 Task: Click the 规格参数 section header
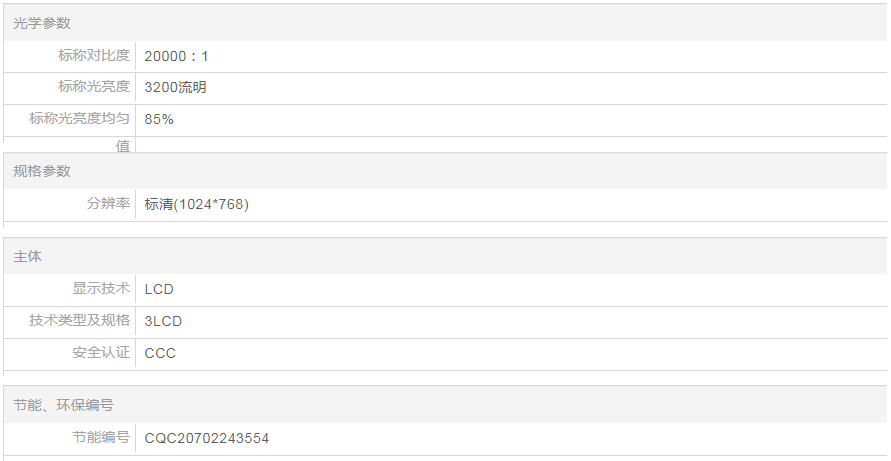coord(42,171)
